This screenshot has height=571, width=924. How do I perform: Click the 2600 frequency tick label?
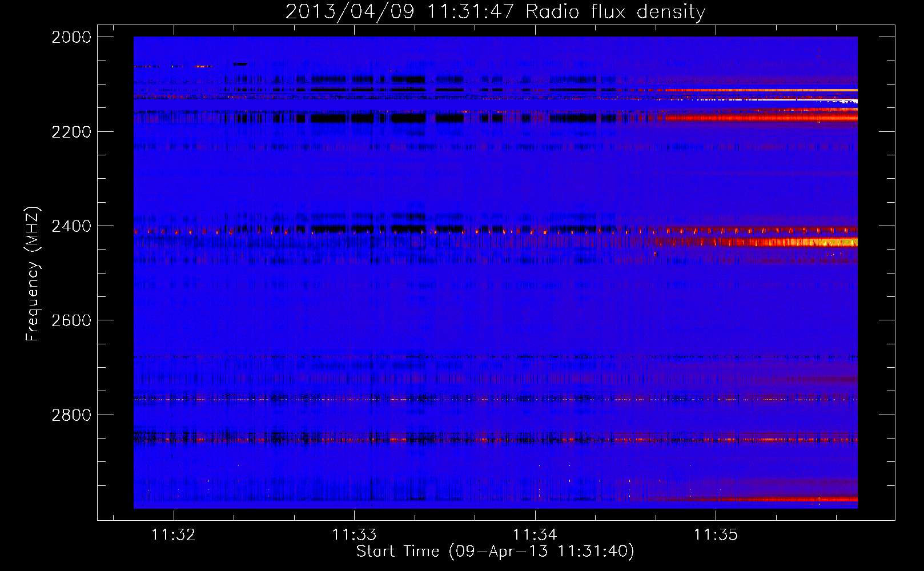coord(71,320)
